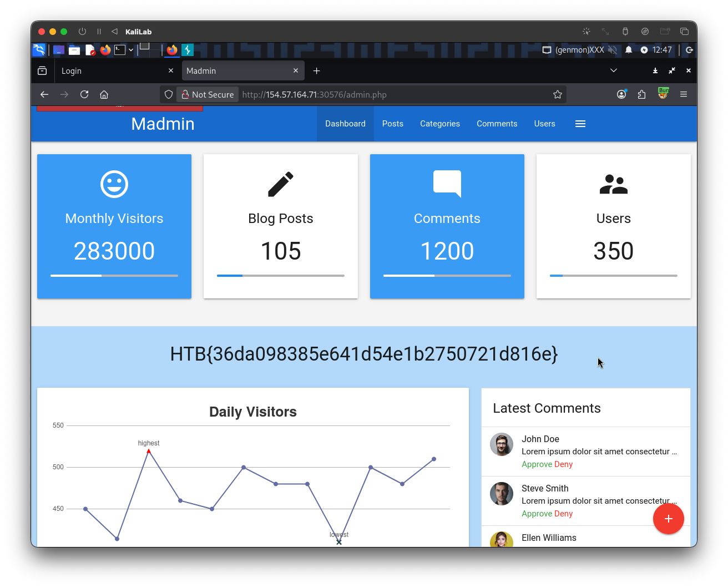Go to the browser home page icon
The width and height of the screenshot is (728, 588).
[104, 94]
